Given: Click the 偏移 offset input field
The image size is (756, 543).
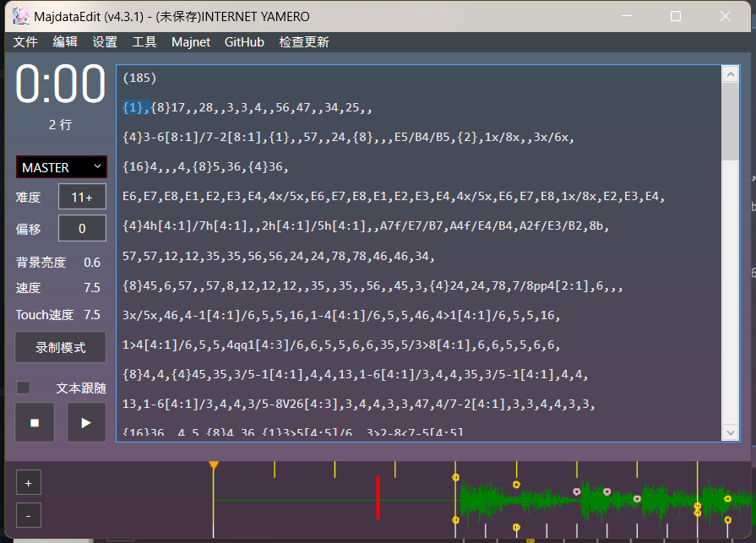Looking at the screenshot, I should [82, 228].
